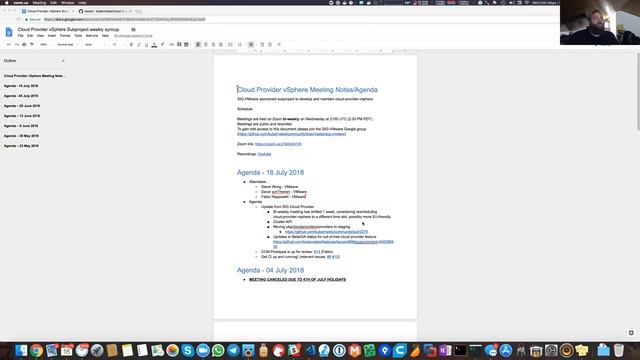This screenshot has height=360, width=640.
Task: Open the font family dropdown
Action: pyautogui.click(x=95, y=44)
